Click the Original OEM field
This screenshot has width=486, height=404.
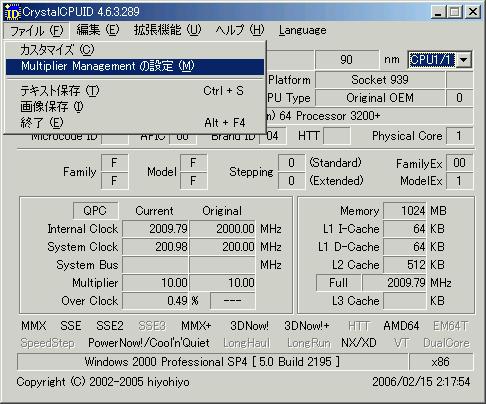click(380, 98)
